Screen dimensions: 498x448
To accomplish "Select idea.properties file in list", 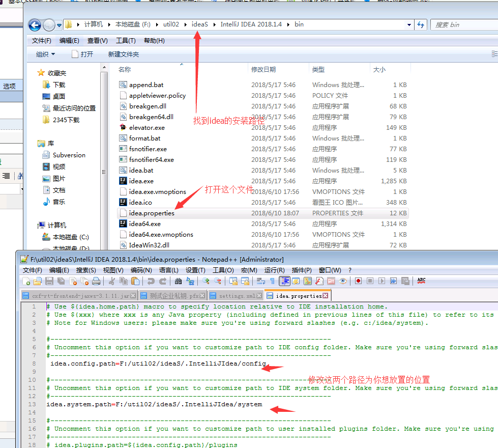I will (263, 213).
